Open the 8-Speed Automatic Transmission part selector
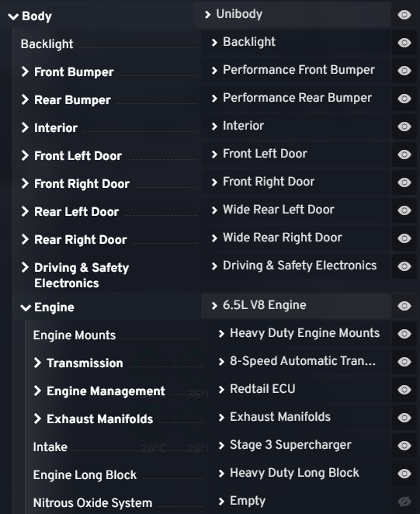The height and width of the screenshot is (514, 420). tap(299, 362)
